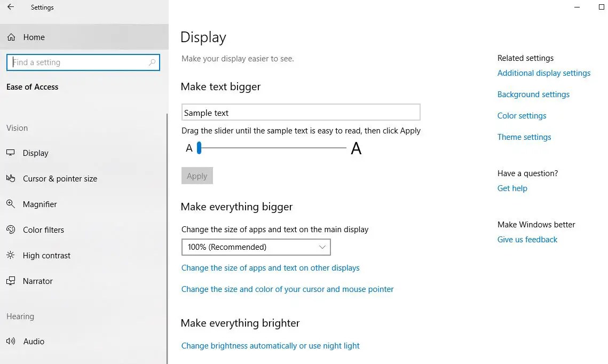Viewport: 608px width, 364px height.
Task: Click the Apply button
Action: point(197,176)
